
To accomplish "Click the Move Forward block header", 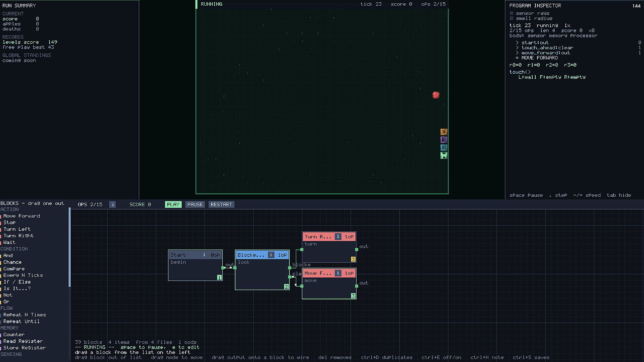I will pos(329,273).
